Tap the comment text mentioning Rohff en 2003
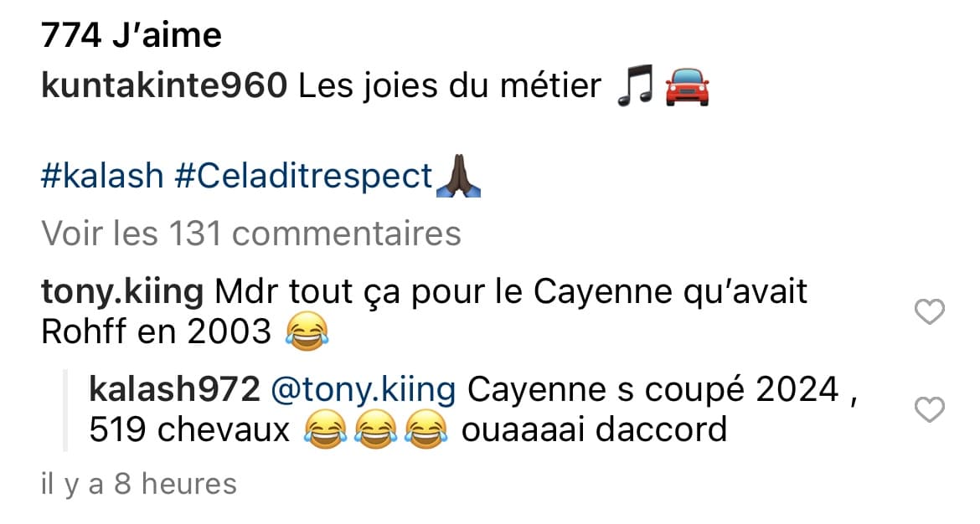Viewport: 980px width, 524px height. click(424, 311)
